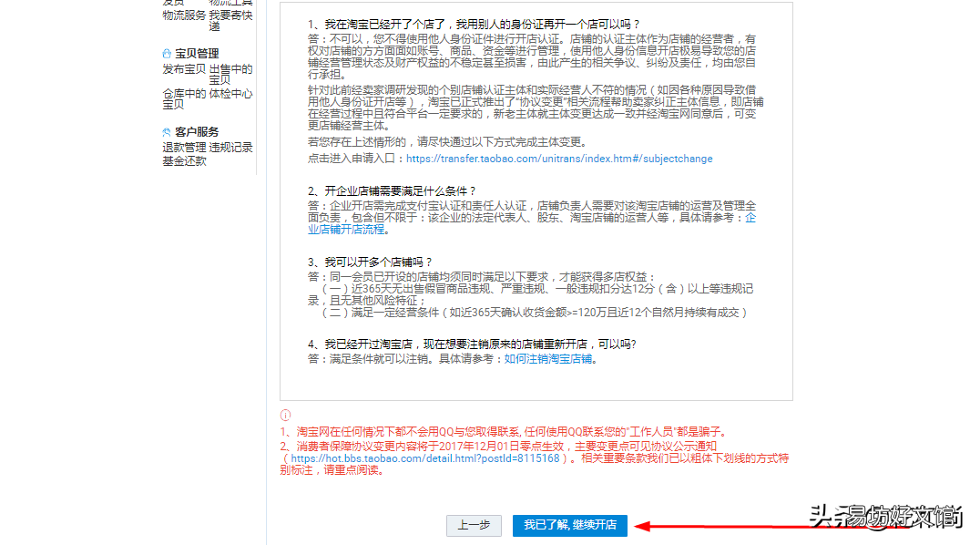Open the transfer.taobao.com subjectchange link
This screenshot has height=545, width=980.
(x=559, y=159)
